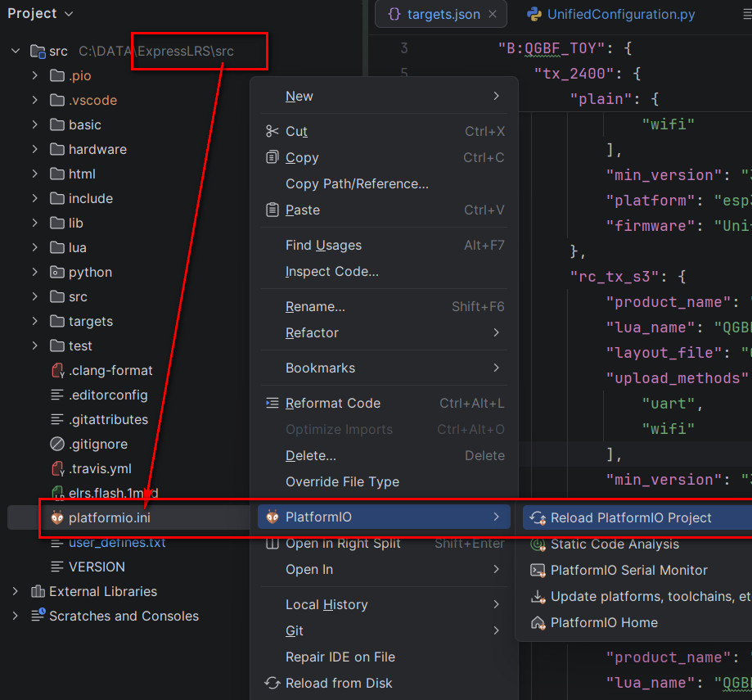Expand the targets folder
This screenshot has width=752, height=700.
pos(34,321)
